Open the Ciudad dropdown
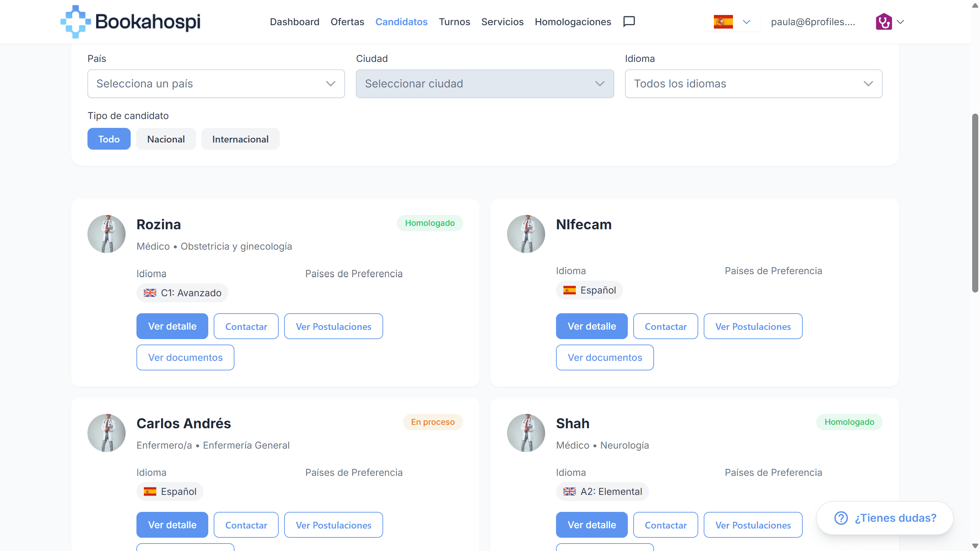The height and width of the screenshot is (551, 980). click(x=485, y=84)
